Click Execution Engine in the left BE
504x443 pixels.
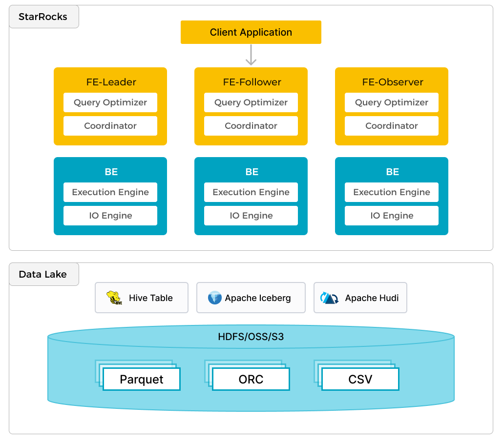click(110, 192)
